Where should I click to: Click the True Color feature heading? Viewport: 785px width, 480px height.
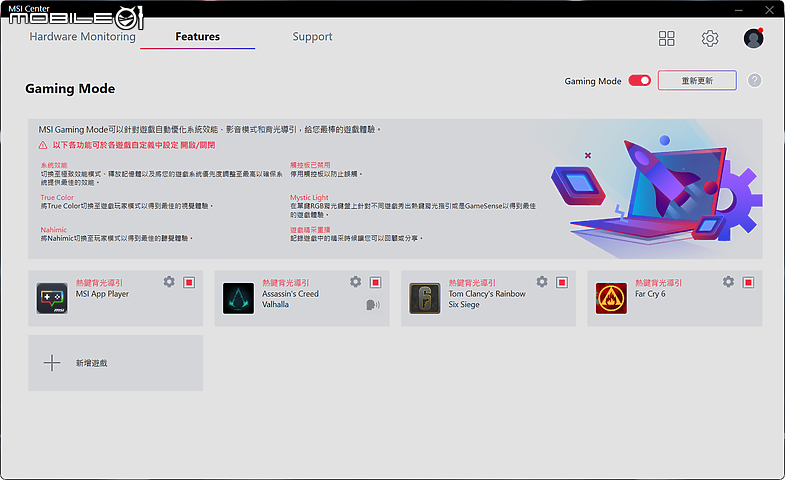(57, 197)
